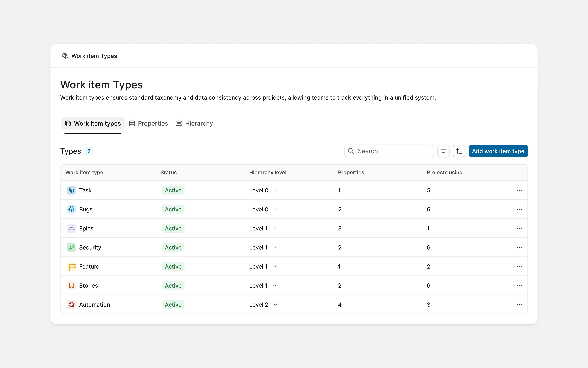Click the Feature type name
The height and width of the screenshot is (368, 588).
point(89,266)
